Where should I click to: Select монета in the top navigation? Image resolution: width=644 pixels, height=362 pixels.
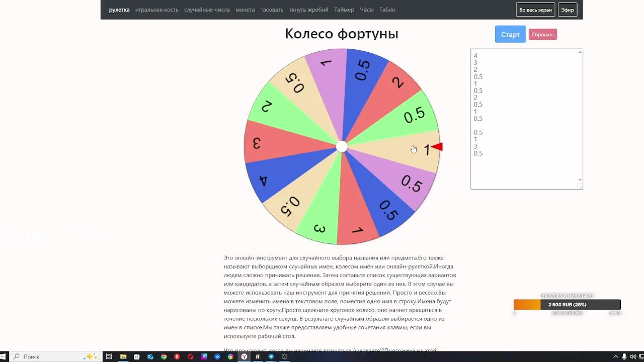click(245, 10)
